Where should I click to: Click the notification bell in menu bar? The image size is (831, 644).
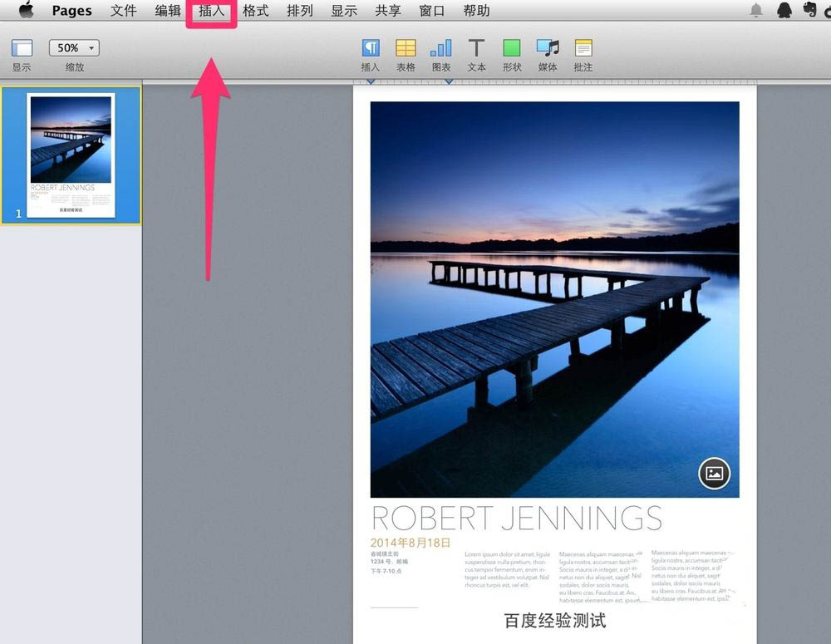click(x=756, y=11)
